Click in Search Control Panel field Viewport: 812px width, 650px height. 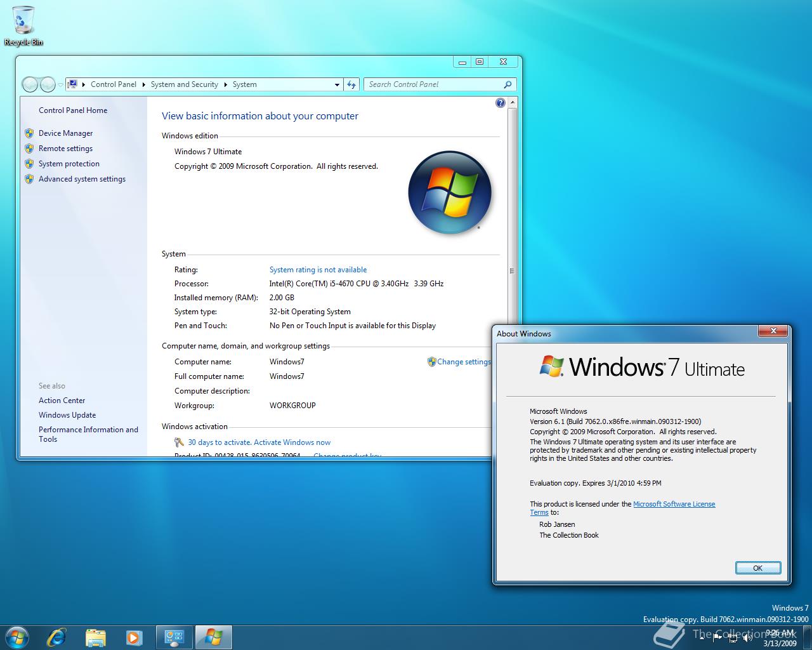[x=433, y=84]
